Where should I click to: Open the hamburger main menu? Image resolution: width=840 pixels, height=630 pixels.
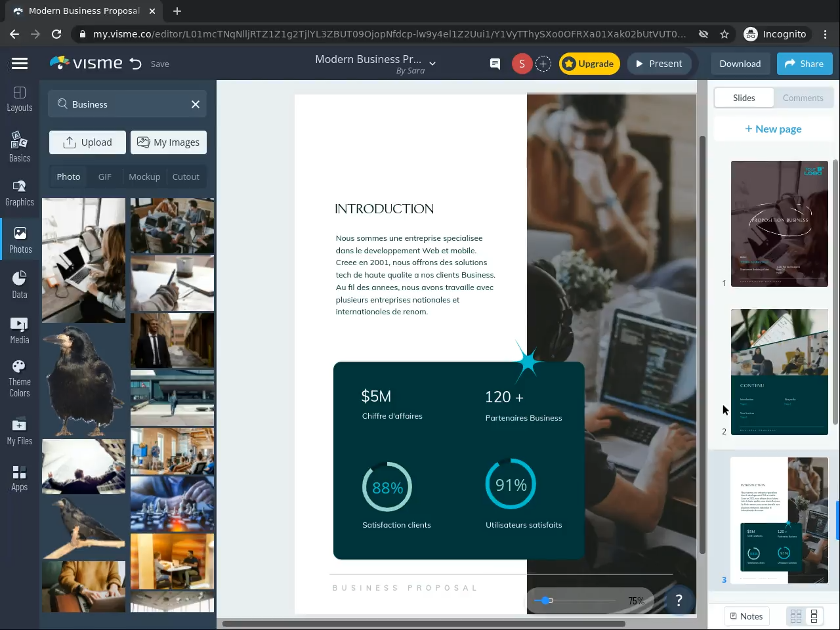point(20,64)
